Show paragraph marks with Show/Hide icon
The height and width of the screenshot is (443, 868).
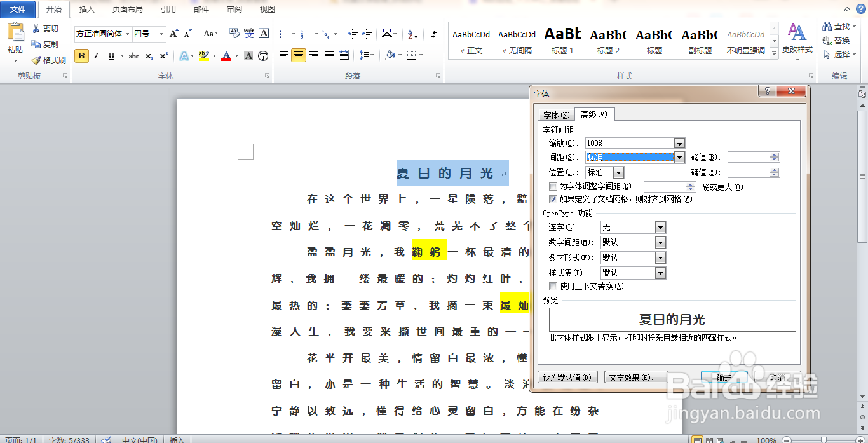tap(432, 34)
